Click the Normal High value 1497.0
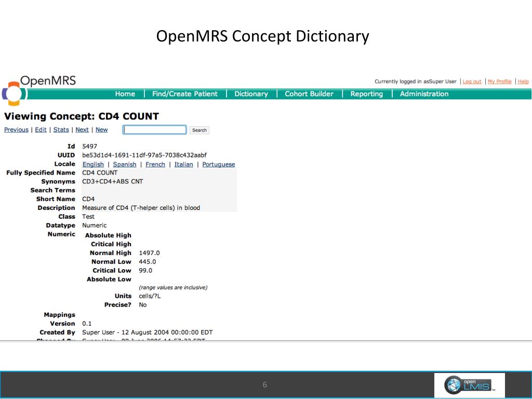 pos(149,253)
